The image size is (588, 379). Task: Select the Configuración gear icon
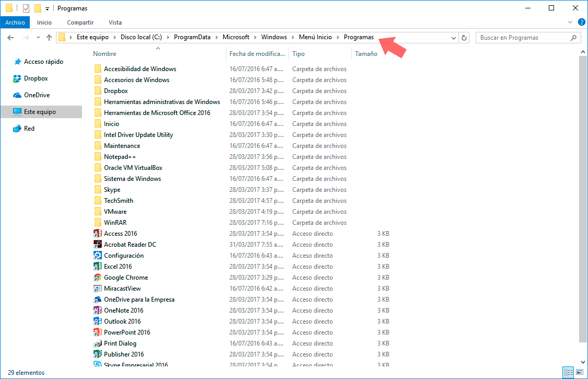tap(98, 256)
